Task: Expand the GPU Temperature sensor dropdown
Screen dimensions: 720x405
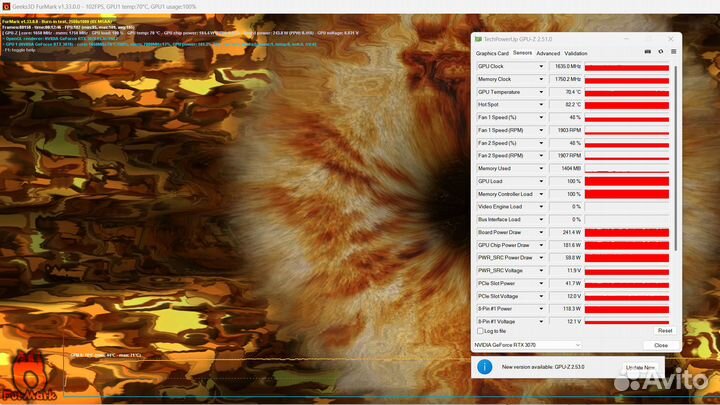Action: click(x=541, y=92)
